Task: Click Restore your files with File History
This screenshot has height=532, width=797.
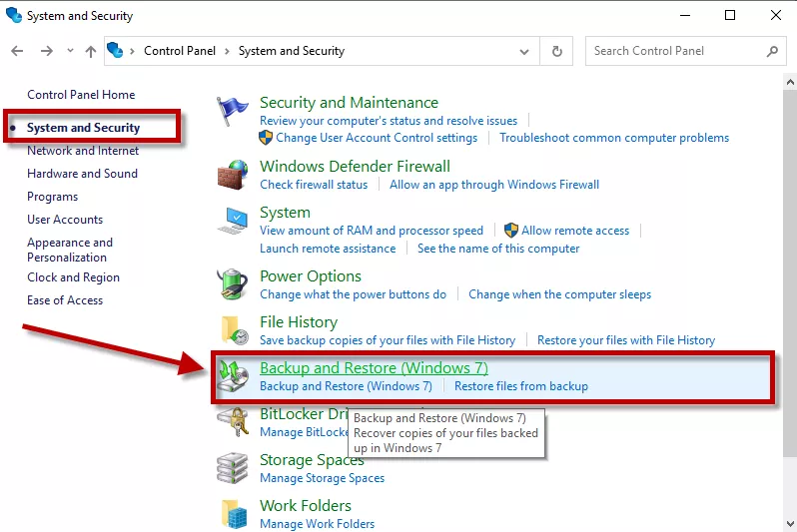Action: (x=626, y=340)
